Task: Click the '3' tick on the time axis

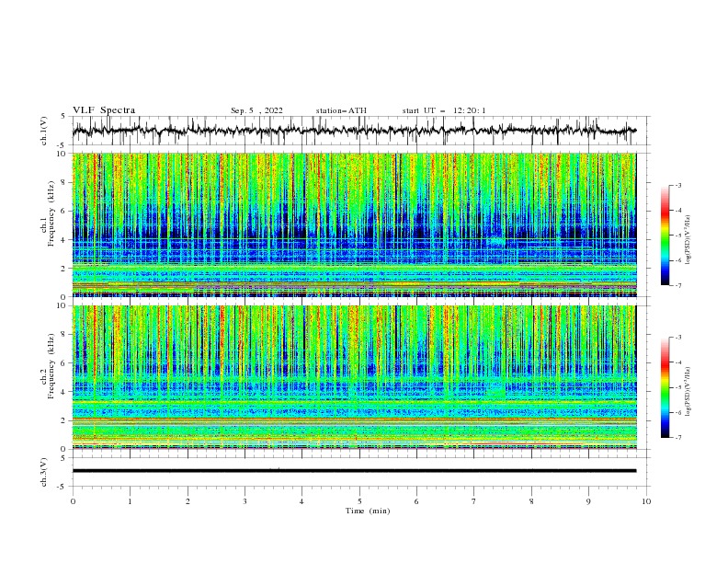Action: click(x=245, y=501)
